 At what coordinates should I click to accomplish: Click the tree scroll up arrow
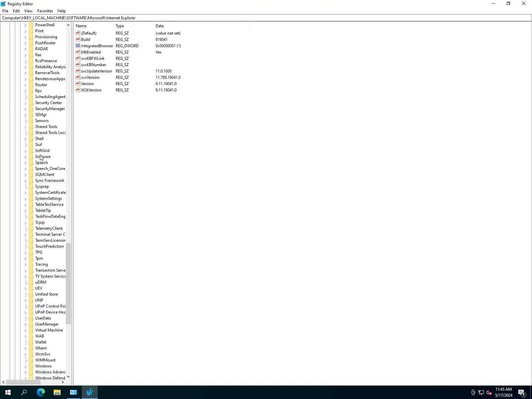68,25
